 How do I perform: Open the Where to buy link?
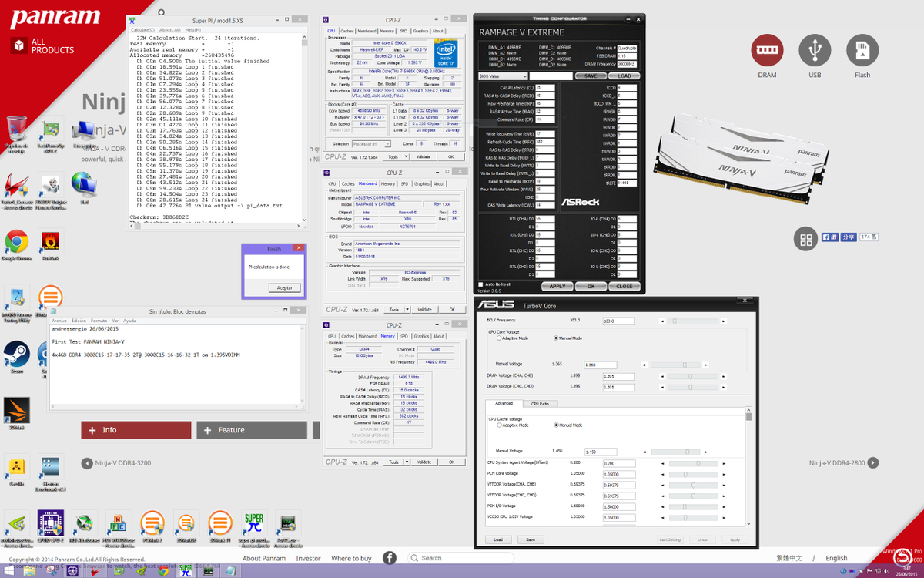pyautogui.click(x=351, y=558)
